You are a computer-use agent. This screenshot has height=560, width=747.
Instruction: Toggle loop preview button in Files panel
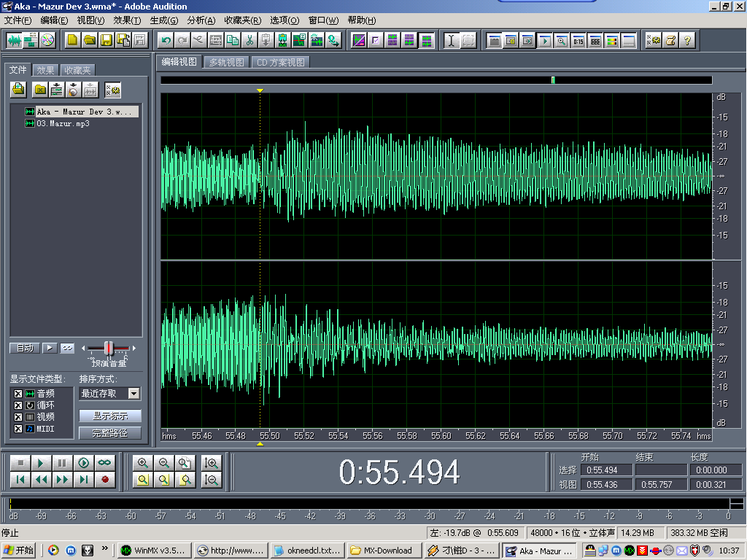click(67, 348)
